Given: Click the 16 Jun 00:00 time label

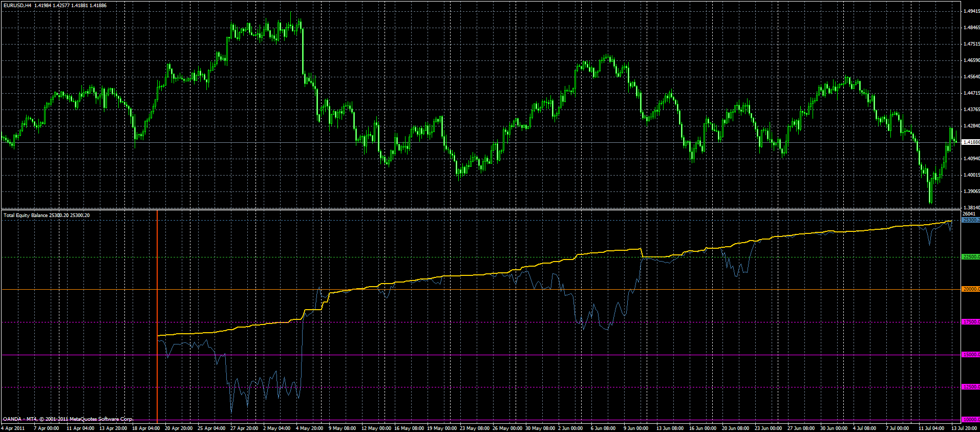Looking at the screenshot, I should point(703,428).
